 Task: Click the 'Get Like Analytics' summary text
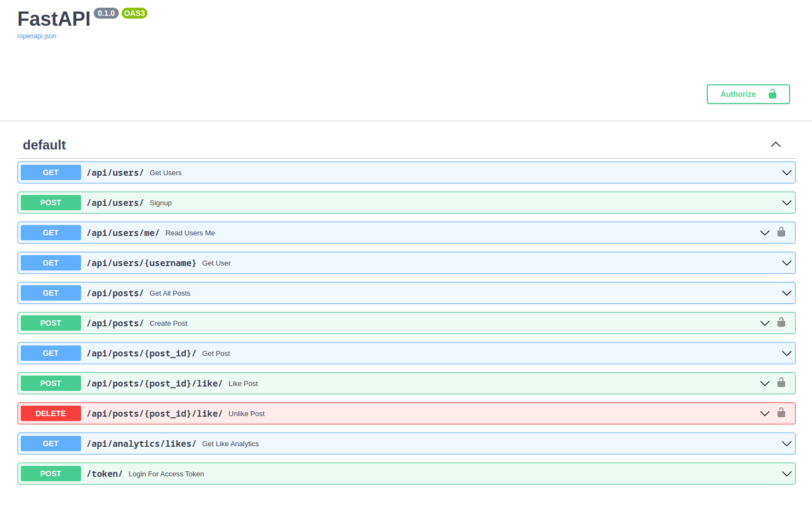231,444
